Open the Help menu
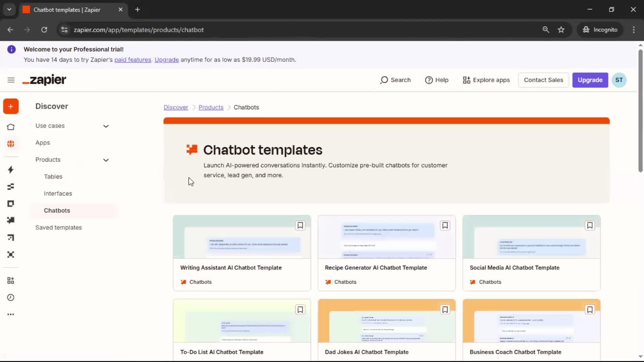 pyautogui.click(x=437, y=80)
